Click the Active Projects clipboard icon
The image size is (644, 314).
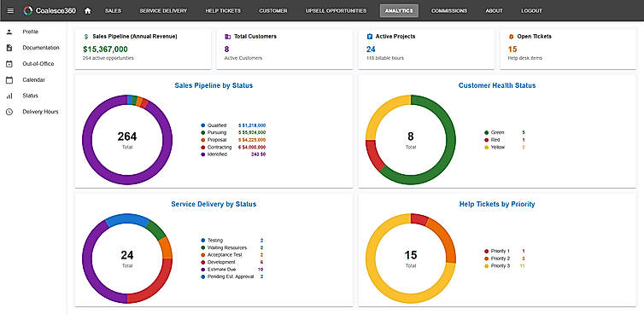(369, 37)
